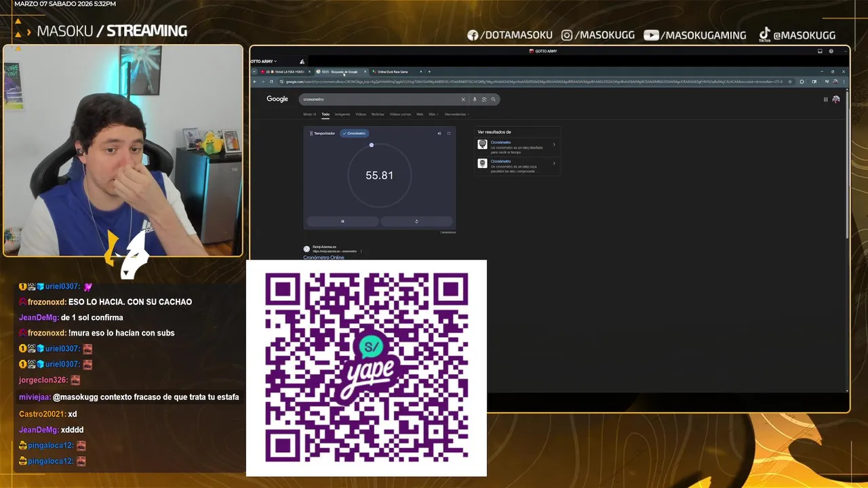
Task: Open options menu for Reloj-Alarma.es result
Action: (361, 251)
